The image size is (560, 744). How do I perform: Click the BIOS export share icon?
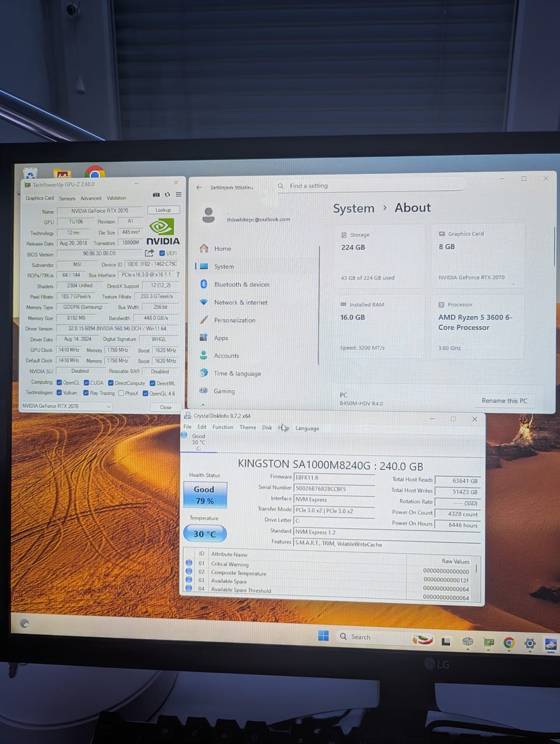[149, 253]
